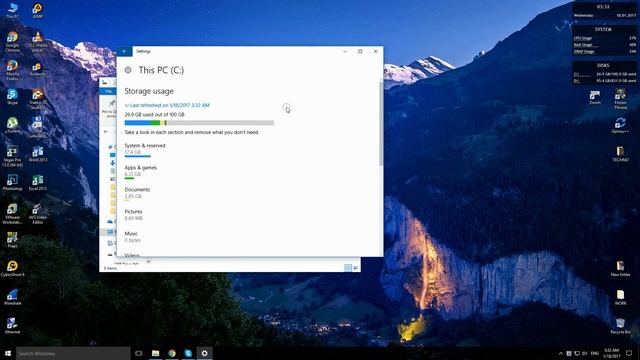640x360 pixels.
Task: Open File Explorer from the taskbar
Action: (x=156, y=353)
